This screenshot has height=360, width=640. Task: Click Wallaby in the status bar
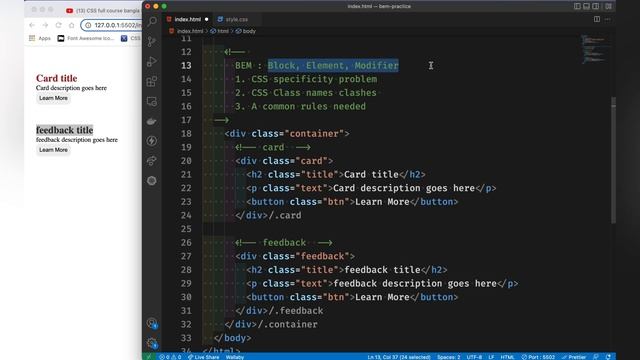tap(235, 357)
